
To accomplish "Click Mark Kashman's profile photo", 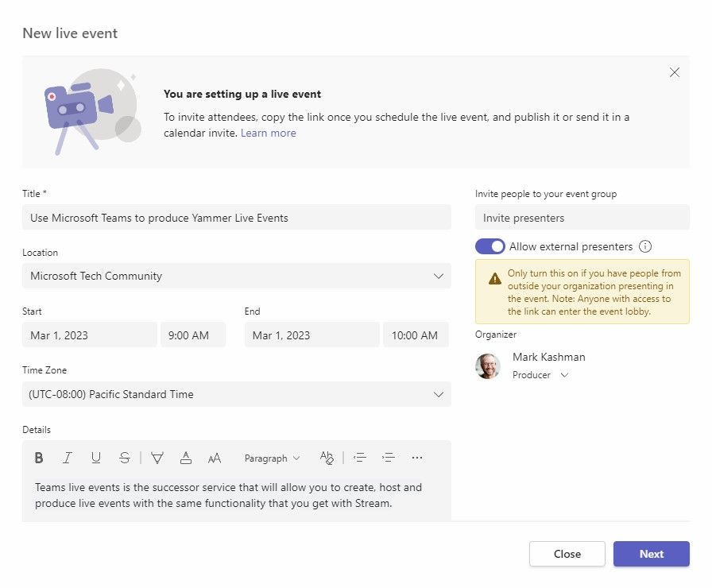I will [x=488, y=366].
